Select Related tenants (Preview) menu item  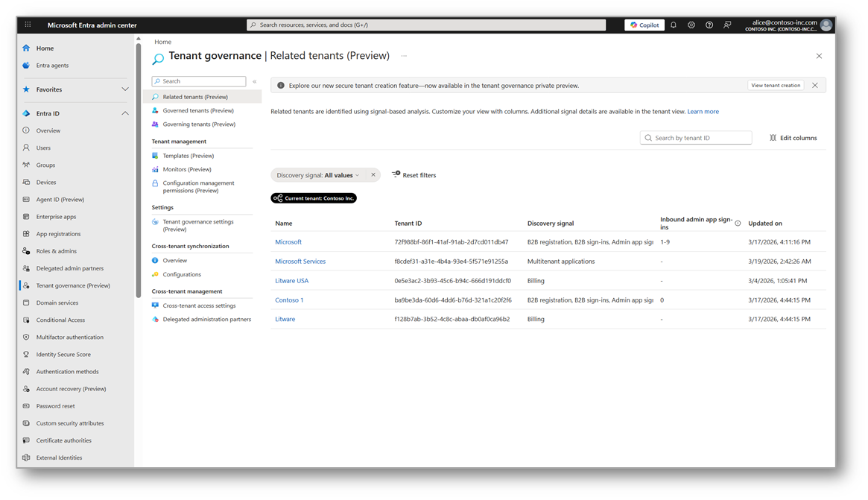202,97
